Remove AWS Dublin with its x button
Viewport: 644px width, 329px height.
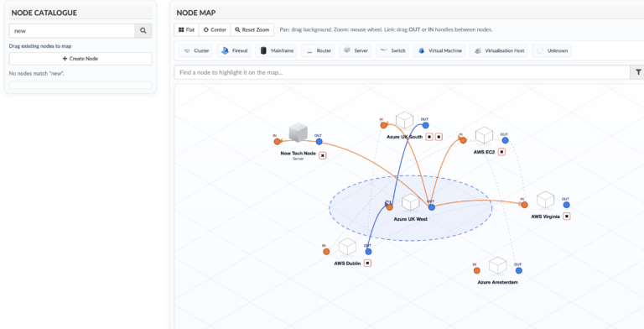(x=367, y=263)
